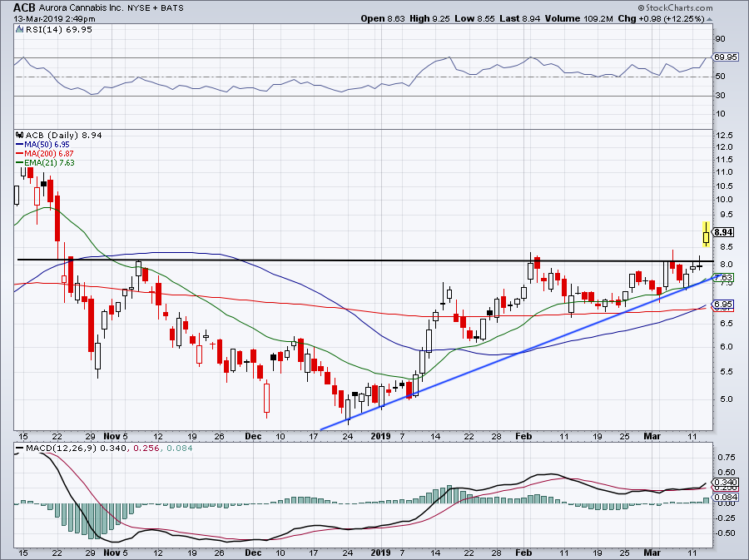This screenshot has height=560, width=749.
Task: Click the RSI indicator icon beside RSI(14)
Action: click(x=19, y=30)
